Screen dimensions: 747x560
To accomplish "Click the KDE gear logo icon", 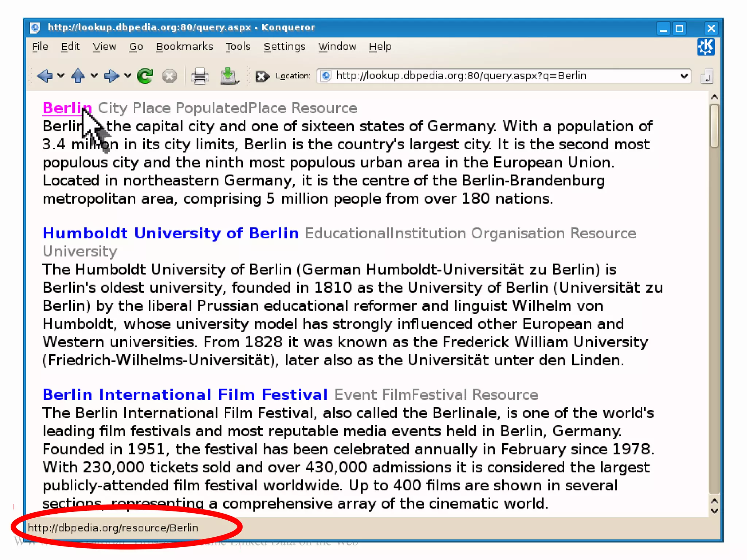I will (706, 47).
